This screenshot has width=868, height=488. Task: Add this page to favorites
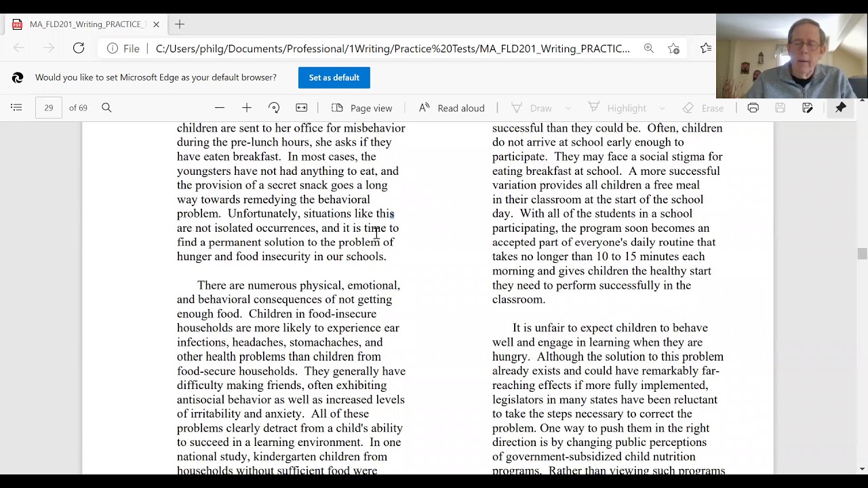click(673, 48)
